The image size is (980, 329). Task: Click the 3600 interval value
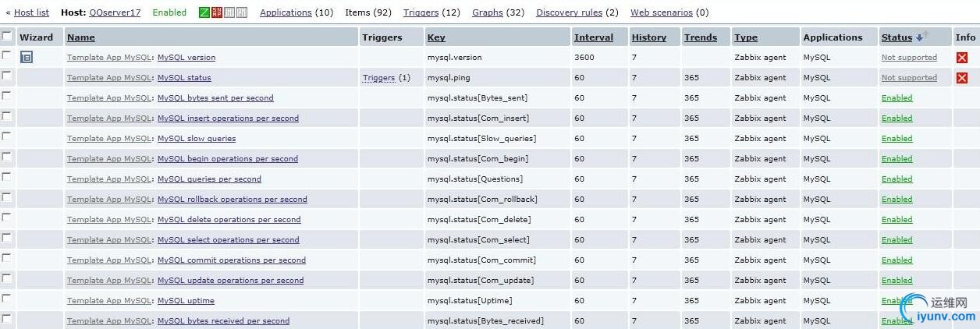click(x=584, y=58)
